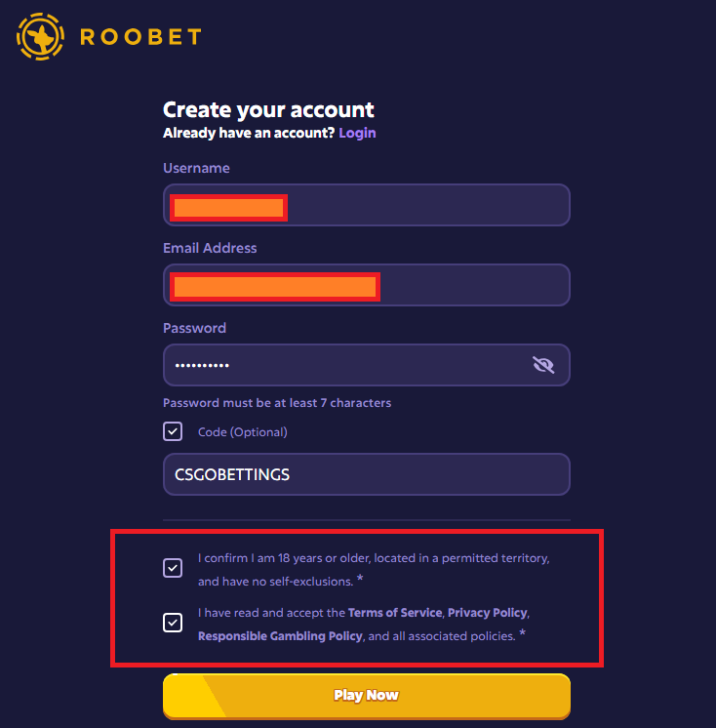
Task: Open the Login link
Action: [357, 133]
